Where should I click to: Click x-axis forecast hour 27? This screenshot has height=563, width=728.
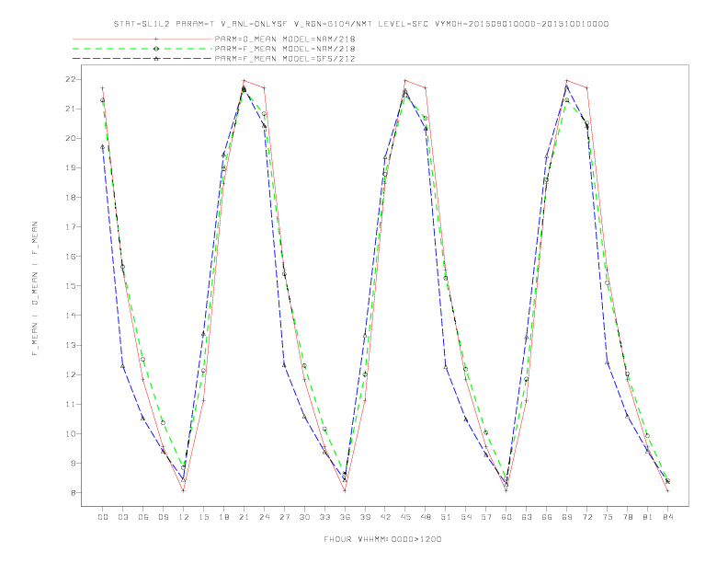(x=284, y=517)
